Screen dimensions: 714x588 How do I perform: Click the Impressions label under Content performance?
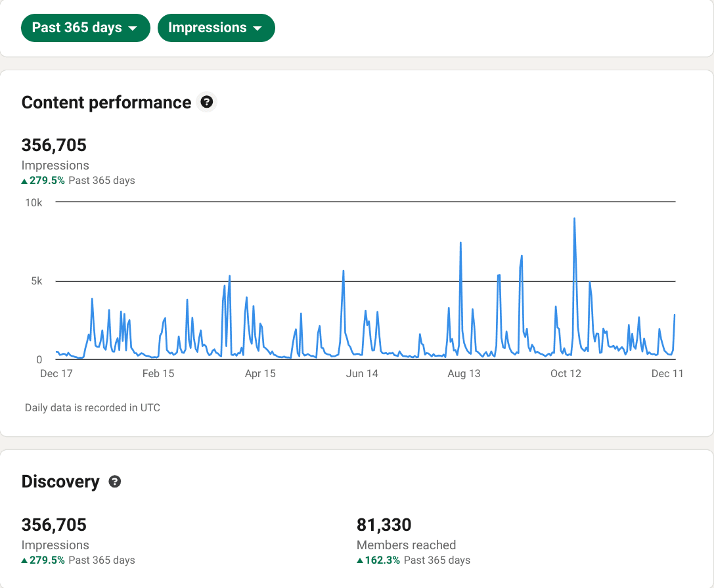pos(55,166)
